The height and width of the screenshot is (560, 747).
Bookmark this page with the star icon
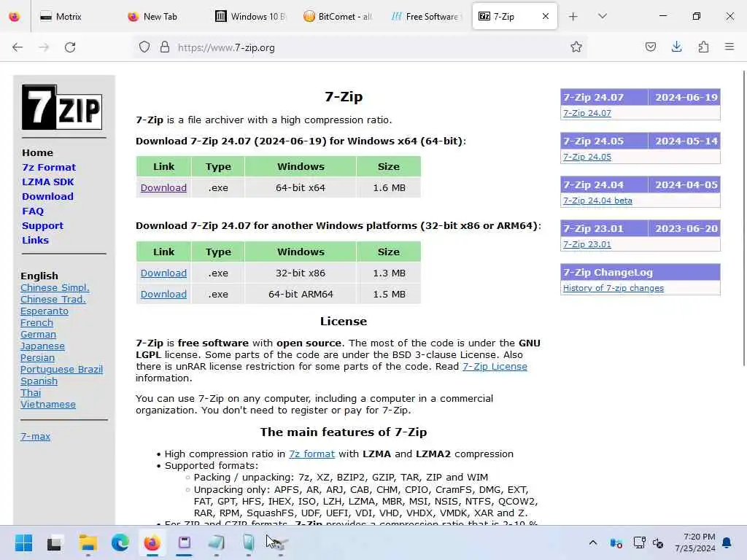coord(576,47)
